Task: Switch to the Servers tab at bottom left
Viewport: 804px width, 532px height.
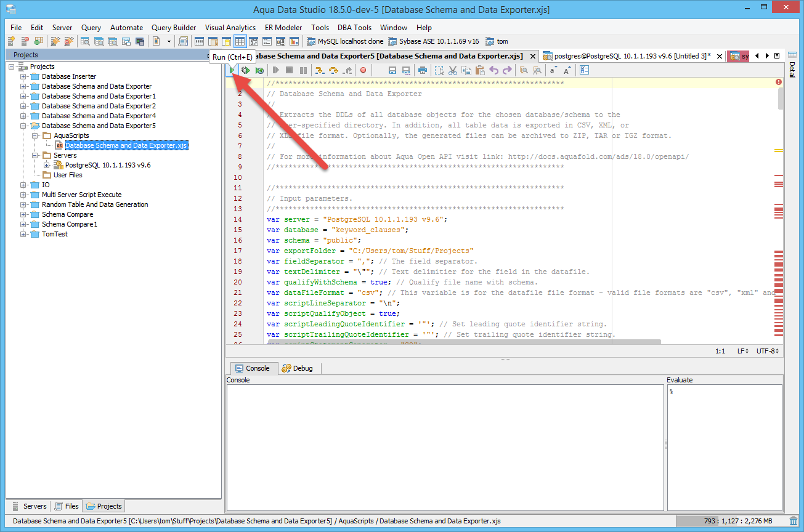Action: tap(29, 506)
